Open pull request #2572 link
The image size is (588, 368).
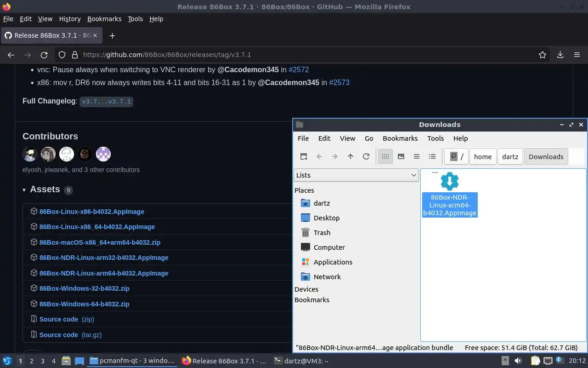299,70
